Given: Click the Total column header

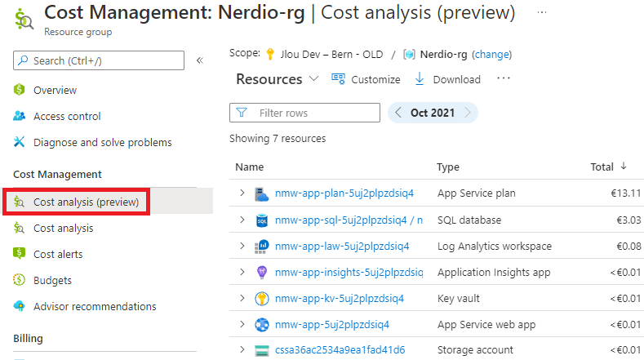Looking at the screenshot, I should tap(602, 167).
